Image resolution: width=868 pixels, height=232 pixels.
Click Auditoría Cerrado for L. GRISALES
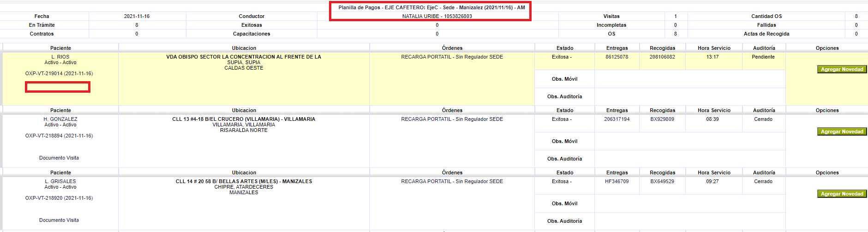click(763, 181)
